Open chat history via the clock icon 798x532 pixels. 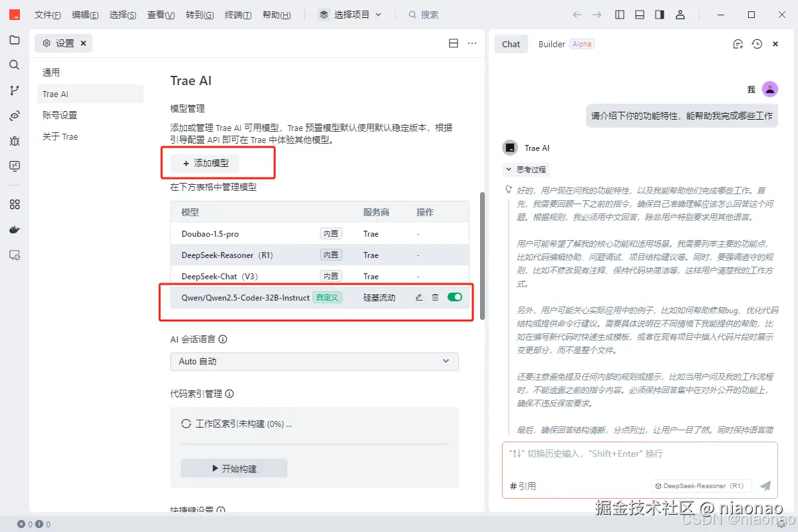coord(756,44)
